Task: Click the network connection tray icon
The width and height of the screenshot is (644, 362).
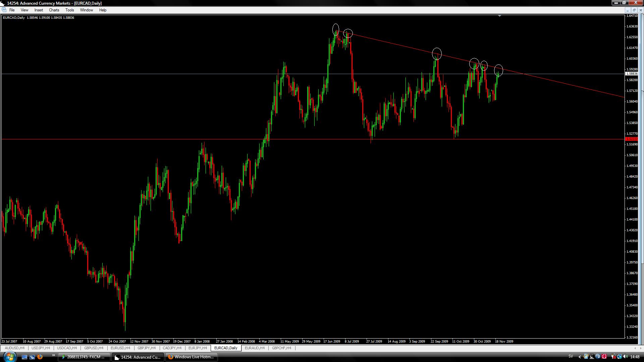Action: 619,357
